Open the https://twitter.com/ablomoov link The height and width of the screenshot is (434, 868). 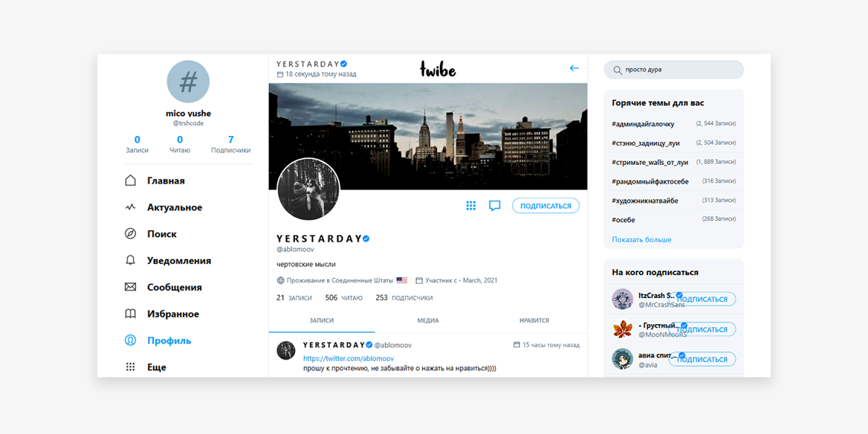tap(349, 359)
